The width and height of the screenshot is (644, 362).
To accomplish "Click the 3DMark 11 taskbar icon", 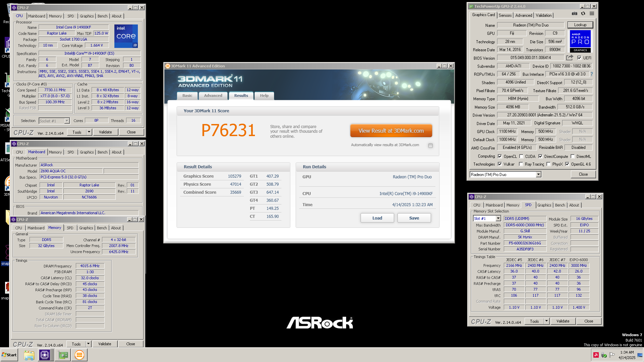I will [x=79, y=355].
